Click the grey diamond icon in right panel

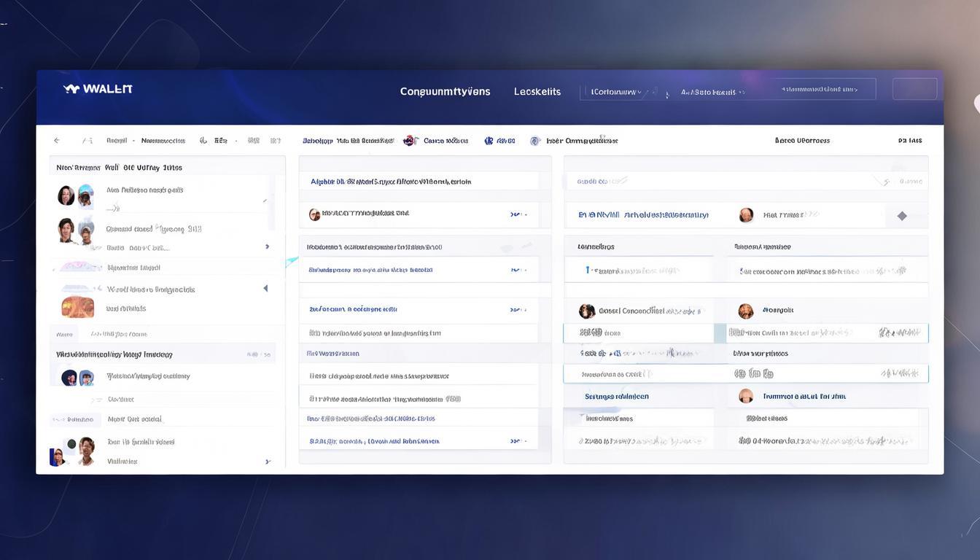(x=902, y=216)
